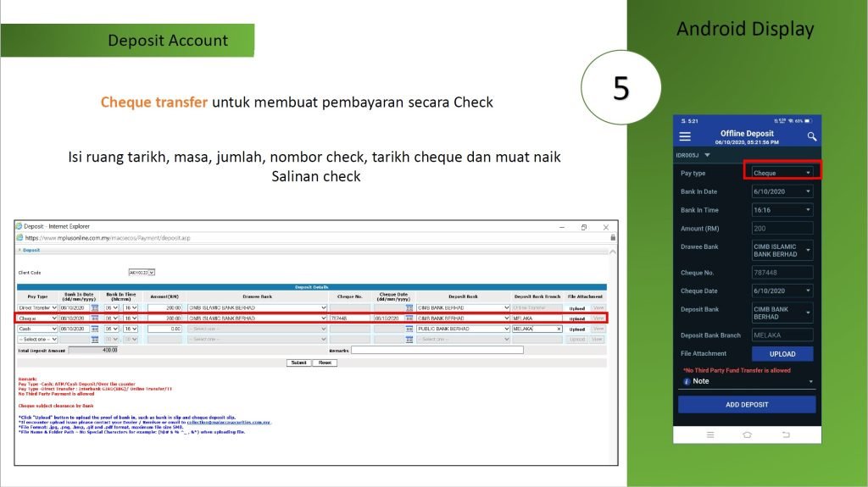This screenshot has height=487, width=868.
Task: Click the lock icon in browser address bar
Action: coord(613,237)
